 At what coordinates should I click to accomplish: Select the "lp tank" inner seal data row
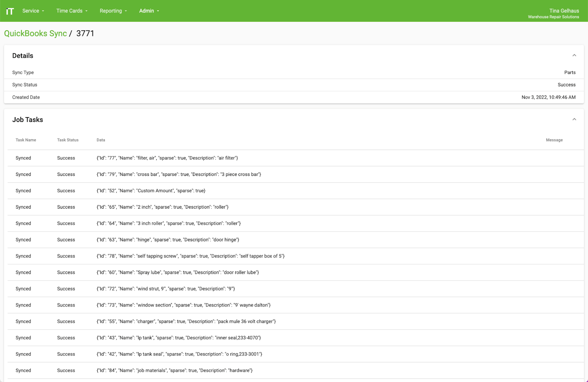[x=296, y=338]
